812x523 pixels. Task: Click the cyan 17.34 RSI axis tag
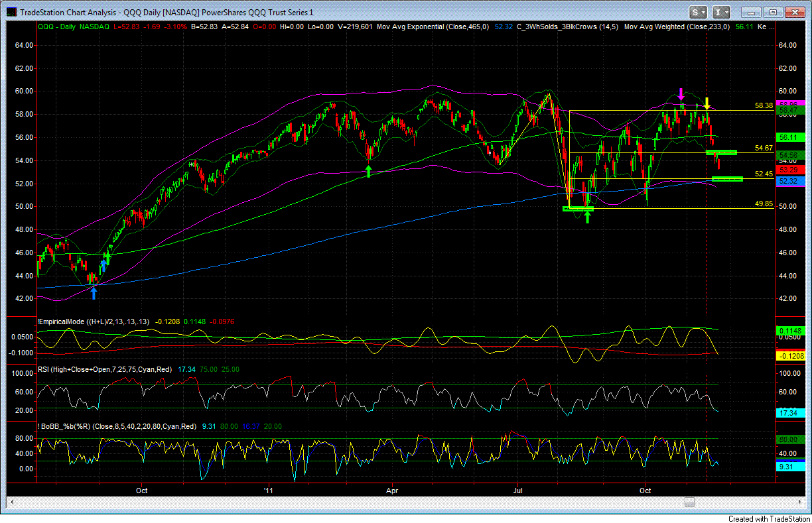point(789,413)
